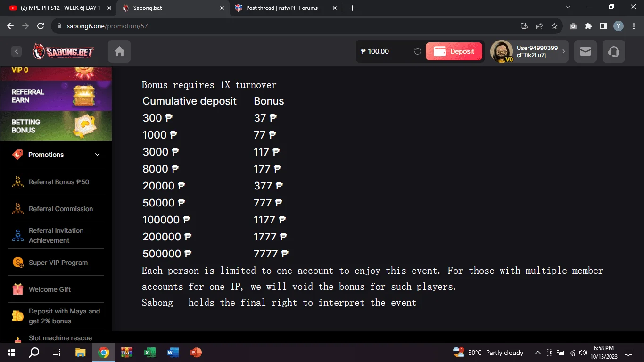Open Word from taskbar

click(173, 352)
